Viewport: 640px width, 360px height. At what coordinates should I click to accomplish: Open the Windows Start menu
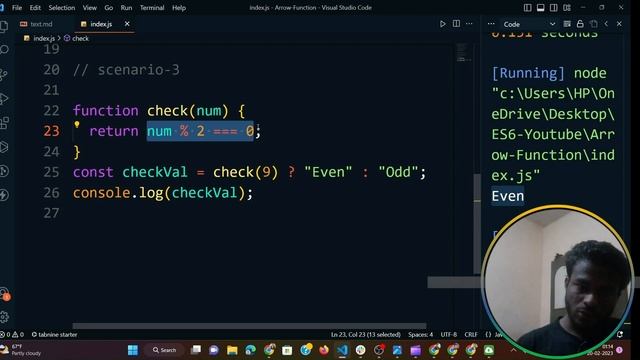[133, 350]
